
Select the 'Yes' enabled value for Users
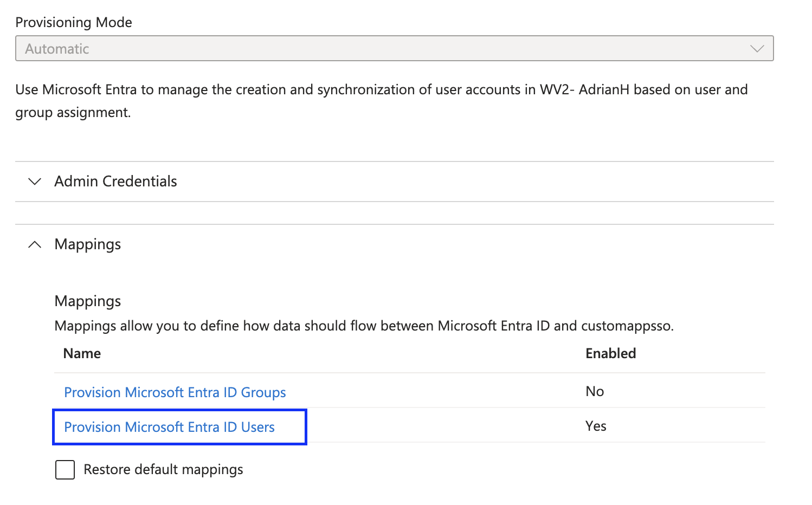[x=596, y=426]
